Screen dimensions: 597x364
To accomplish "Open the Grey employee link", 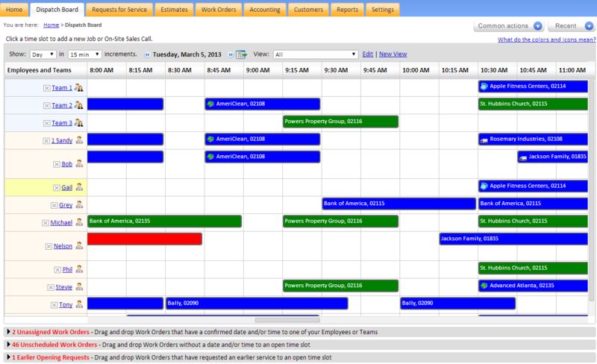I will tap(66, 205).
